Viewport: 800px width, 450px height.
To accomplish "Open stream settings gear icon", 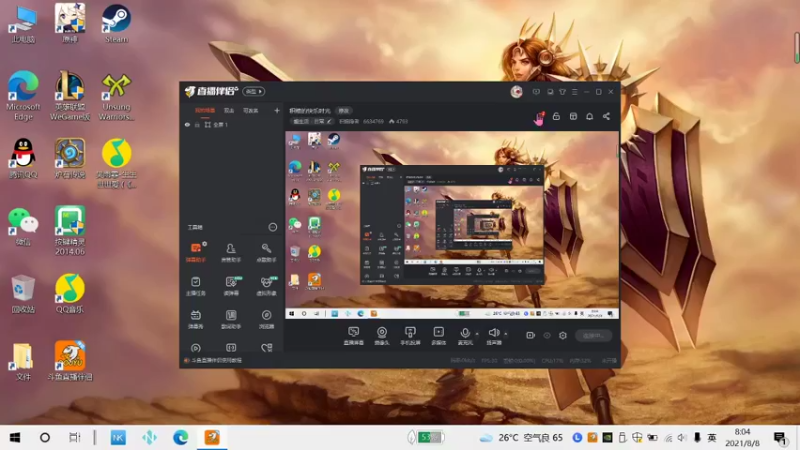I will point(563,335).
